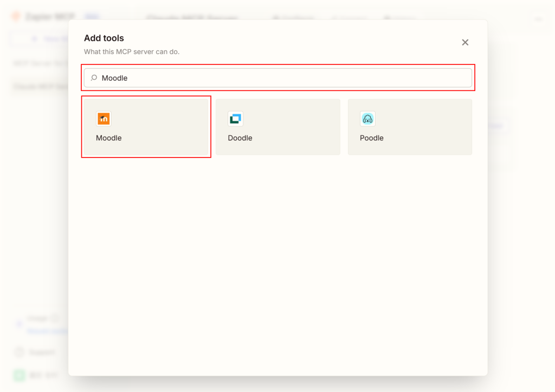The image size is (555, 392).
Task: Pick the Poodle tool card
Action: click(410, 127)
